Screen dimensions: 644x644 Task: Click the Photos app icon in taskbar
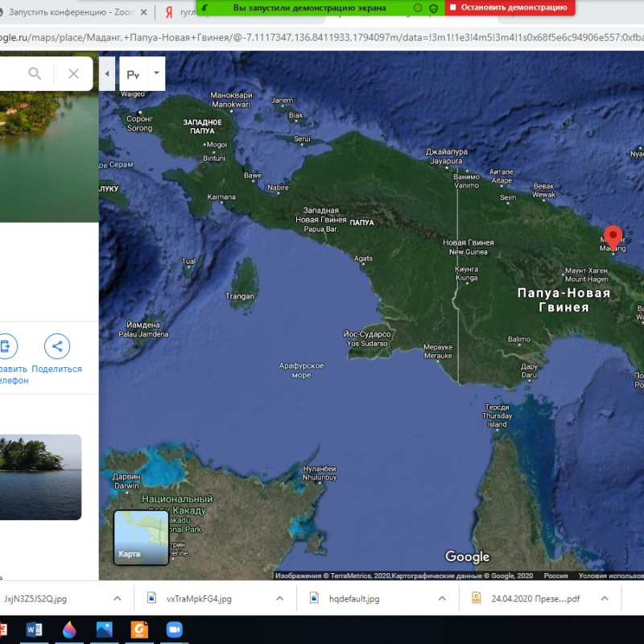[104, 630]
